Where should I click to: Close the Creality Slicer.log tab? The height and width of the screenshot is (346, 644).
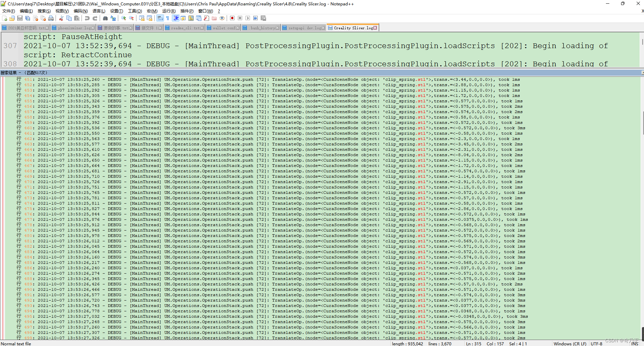(375, 28)
